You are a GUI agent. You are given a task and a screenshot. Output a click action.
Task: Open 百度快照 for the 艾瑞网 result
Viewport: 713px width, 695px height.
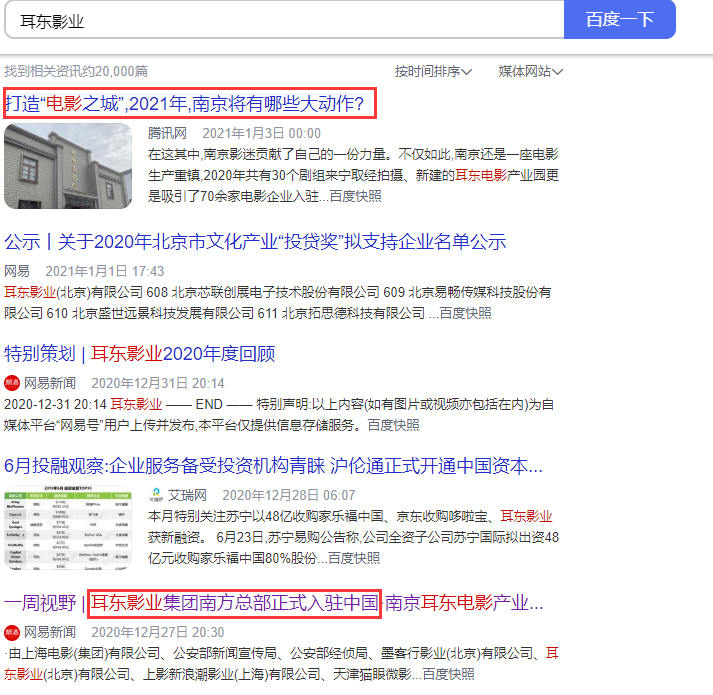click(354, 558)
